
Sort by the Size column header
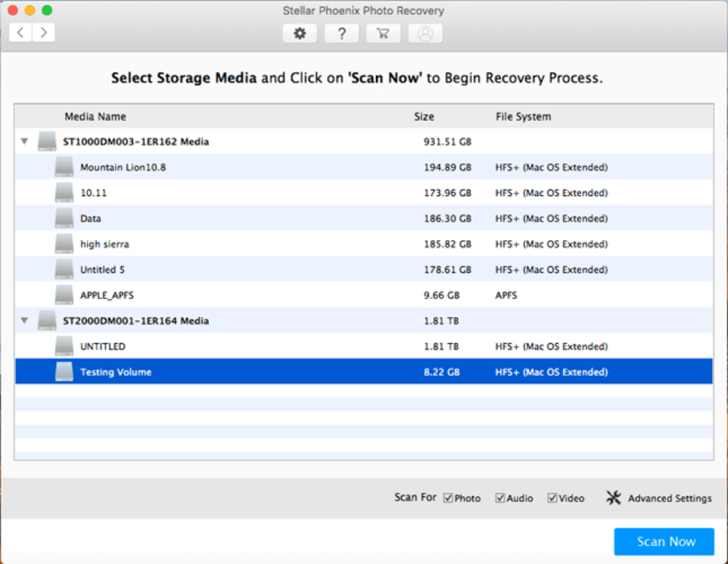coord(424,116)
